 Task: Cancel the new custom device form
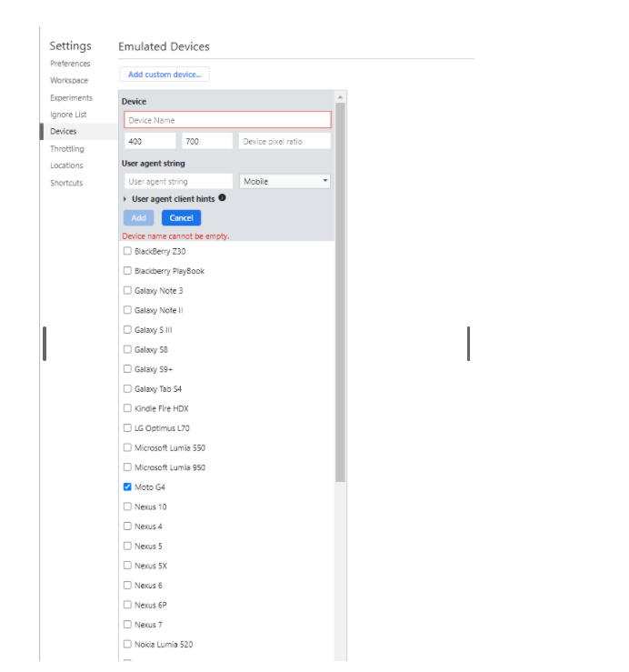181,217
